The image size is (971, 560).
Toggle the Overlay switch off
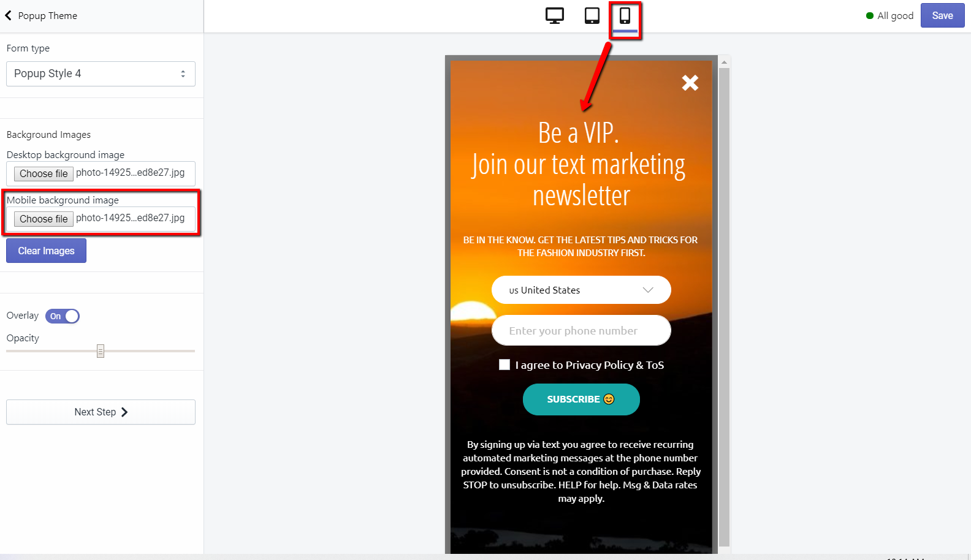tap(63, 316)
